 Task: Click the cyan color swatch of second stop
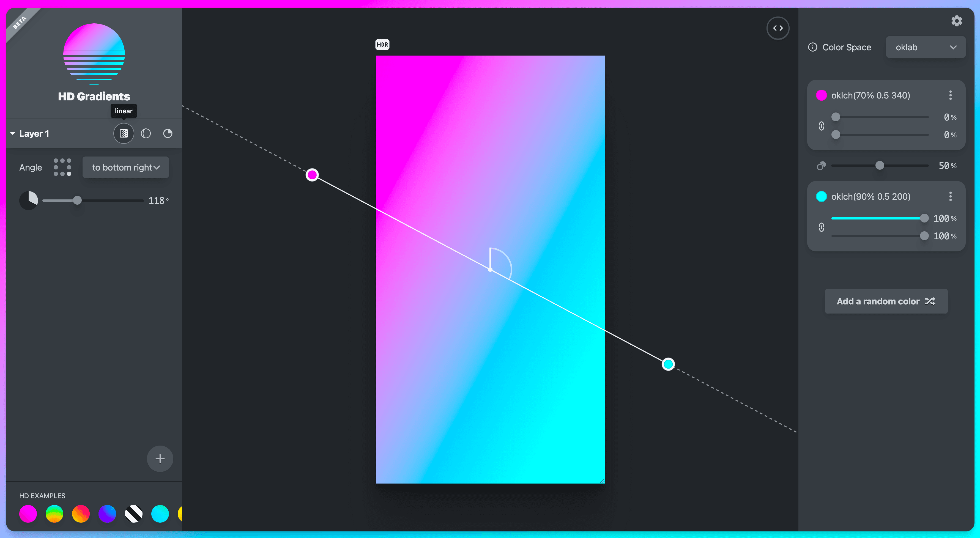[821, 197]
